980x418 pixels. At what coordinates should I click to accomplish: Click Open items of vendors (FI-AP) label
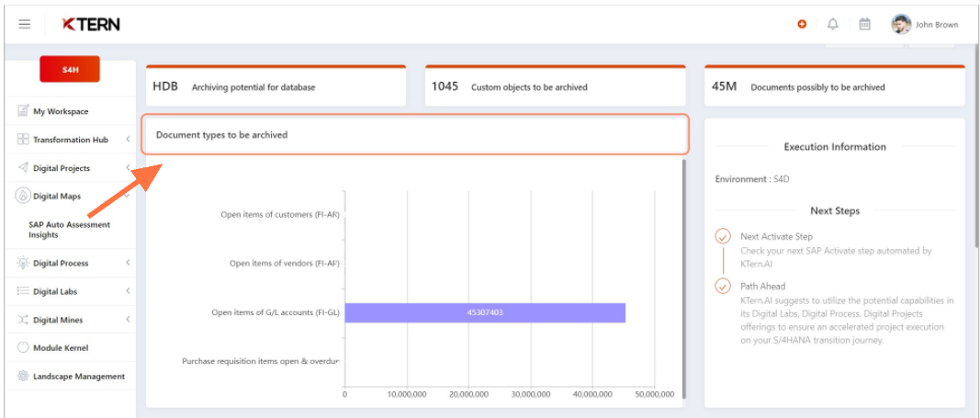pyautogui.click(x=285, y=263)
